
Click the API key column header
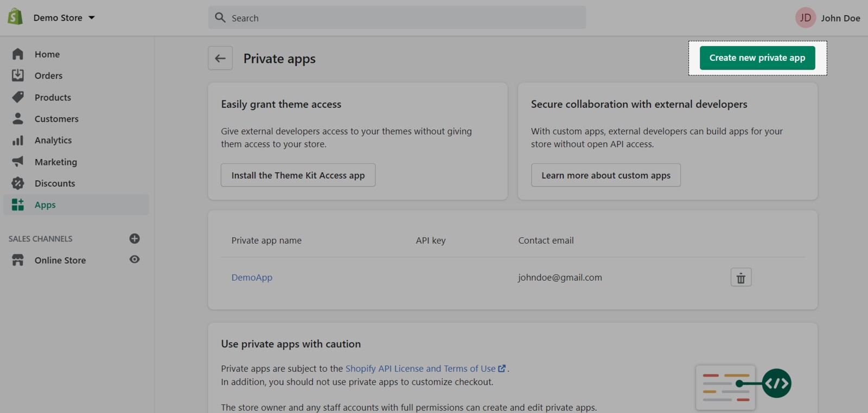pyautogui.click(x=431, y=240)
